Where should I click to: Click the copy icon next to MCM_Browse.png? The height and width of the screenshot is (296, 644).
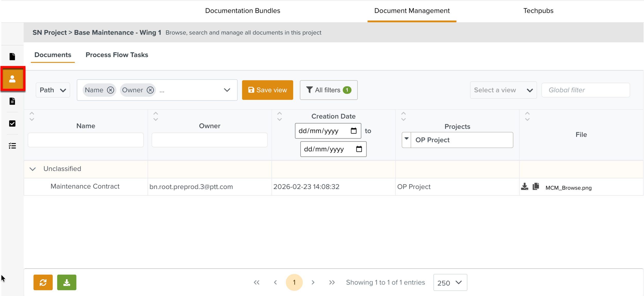[x=536, y=186]
